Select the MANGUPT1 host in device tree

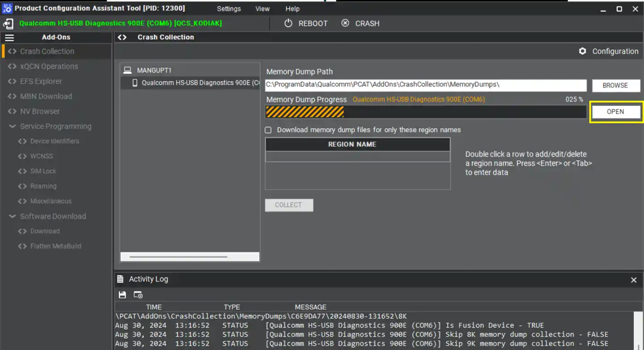tap(154, 70)
